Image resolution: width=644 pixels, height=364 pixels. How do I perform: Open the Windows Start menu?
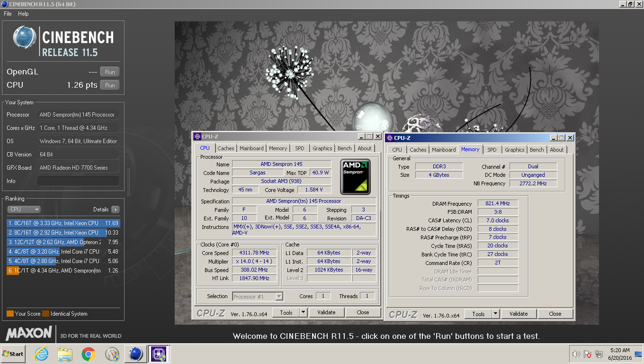pos(13,354)
